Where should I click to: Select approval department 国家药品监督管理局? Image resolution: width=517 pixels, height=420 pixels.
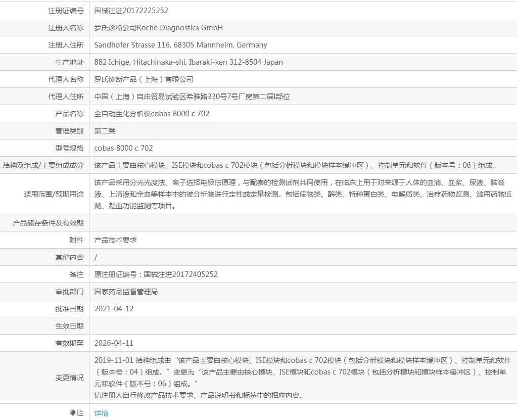[x=126, y=292]
